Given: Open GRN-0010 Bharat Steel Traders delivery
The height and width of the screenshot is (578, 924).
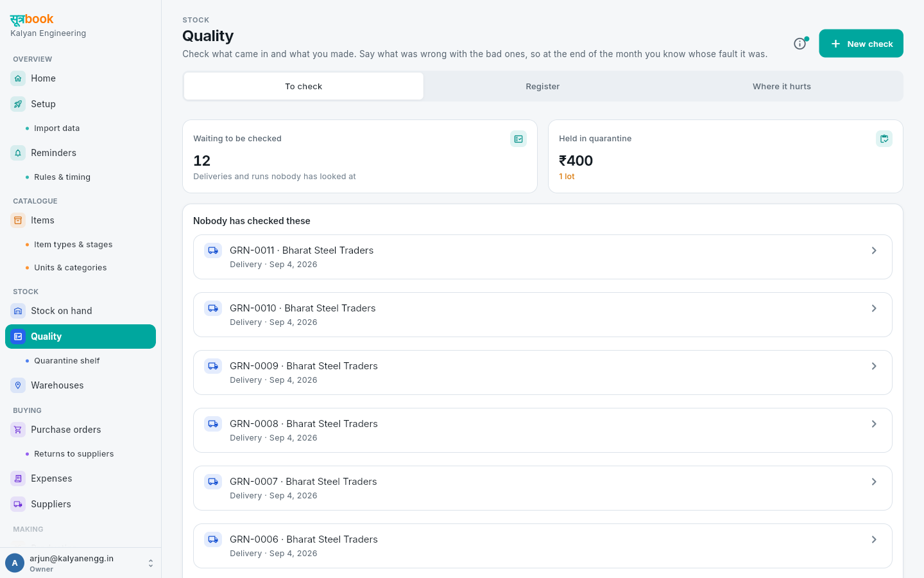Looking at the screenshot, I should click(543, 315).
